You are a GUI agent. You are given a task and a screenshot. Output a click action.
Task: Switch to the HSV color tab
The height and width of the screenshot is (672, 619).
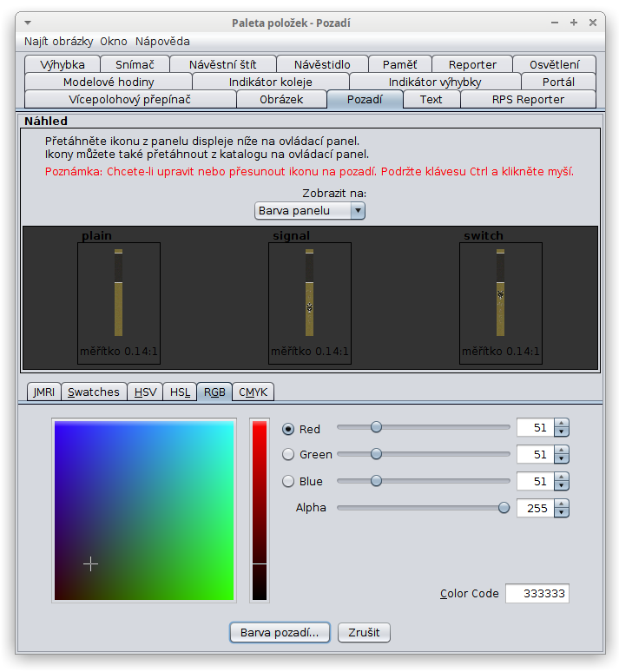145,392
